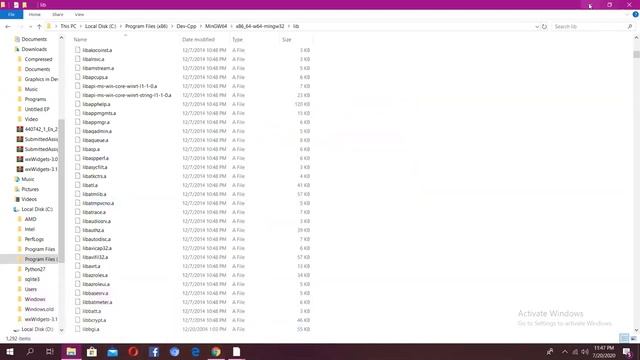The height and width of the screenshot is (360, 640).
Task: Open the File ribbon tab
Action: point(11,14)
